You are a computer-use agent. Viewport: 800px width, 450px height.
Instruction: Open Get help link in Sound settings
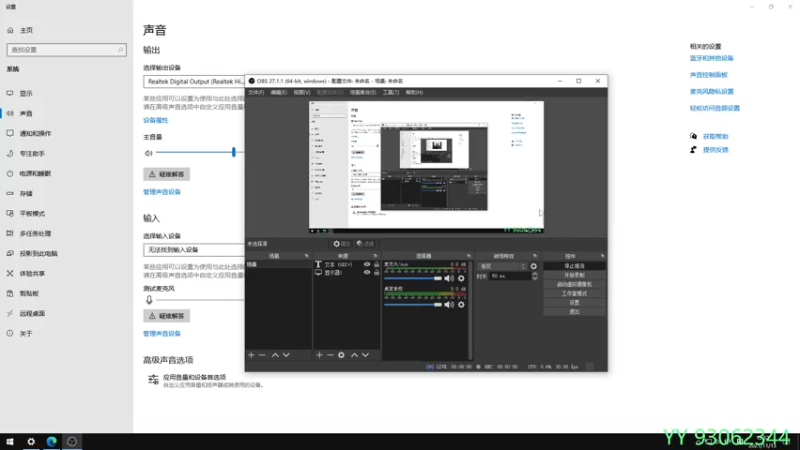click(x=715, y=137)
